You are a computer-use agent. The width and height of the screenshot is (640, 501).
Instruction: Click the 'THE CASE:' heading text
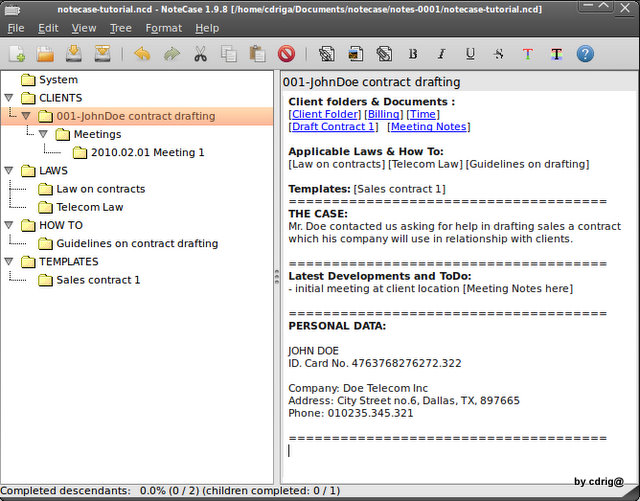[318, 214]
